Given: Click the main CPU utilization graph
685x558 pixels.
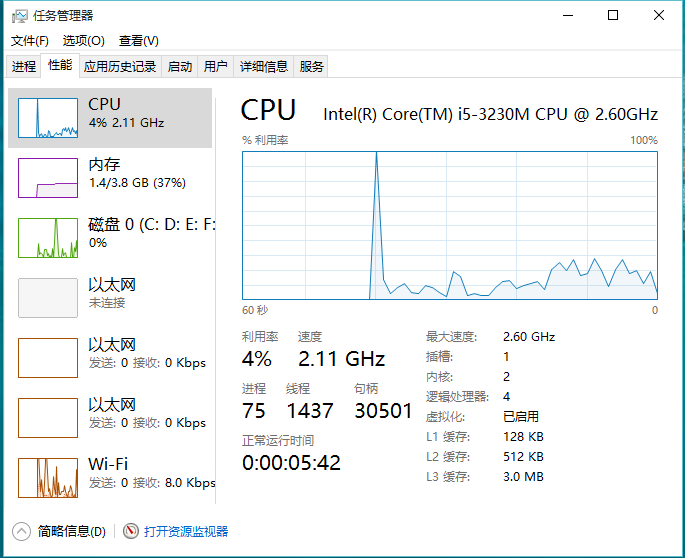Looking at the screenshot, I should 450,225.
